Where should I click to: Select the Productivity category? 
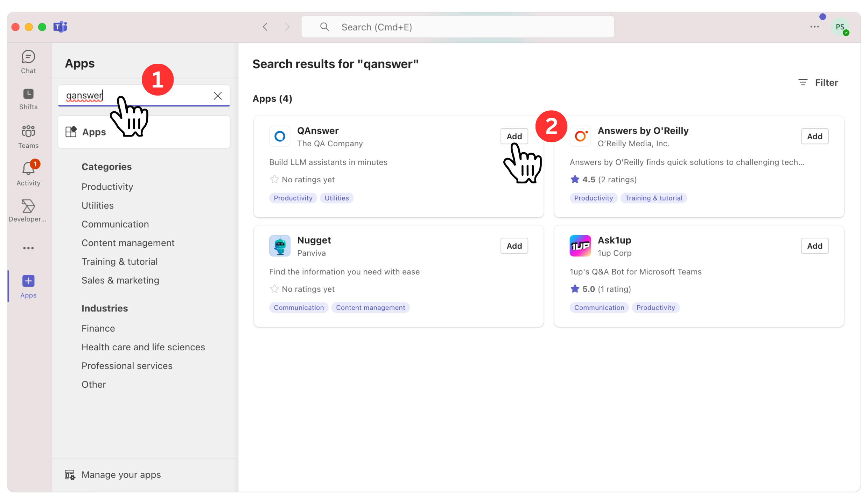pyautogui.click(x=107, y=187)
